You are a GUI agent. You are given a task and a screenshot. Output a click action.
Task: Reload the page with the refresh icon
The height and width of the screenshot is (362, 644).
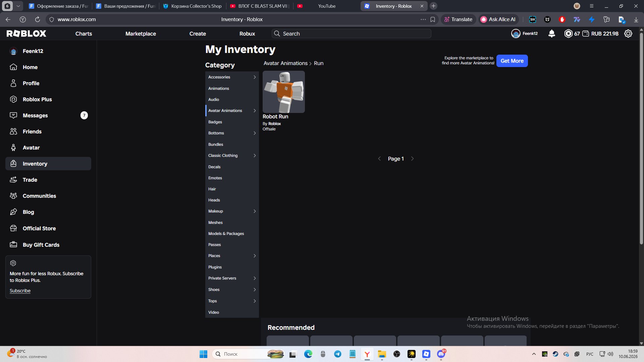[38, 19]
